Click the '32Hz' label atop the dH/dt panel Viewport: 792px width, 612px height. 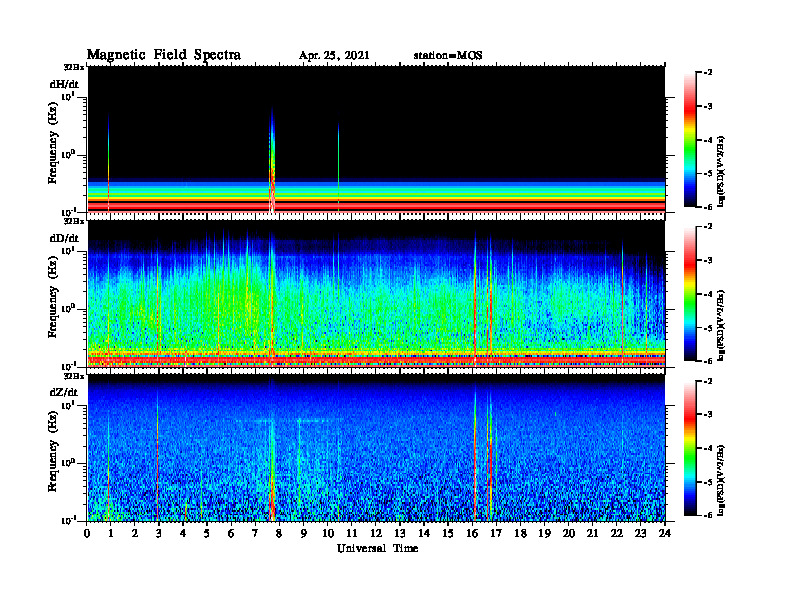click(x=74, y=67)
